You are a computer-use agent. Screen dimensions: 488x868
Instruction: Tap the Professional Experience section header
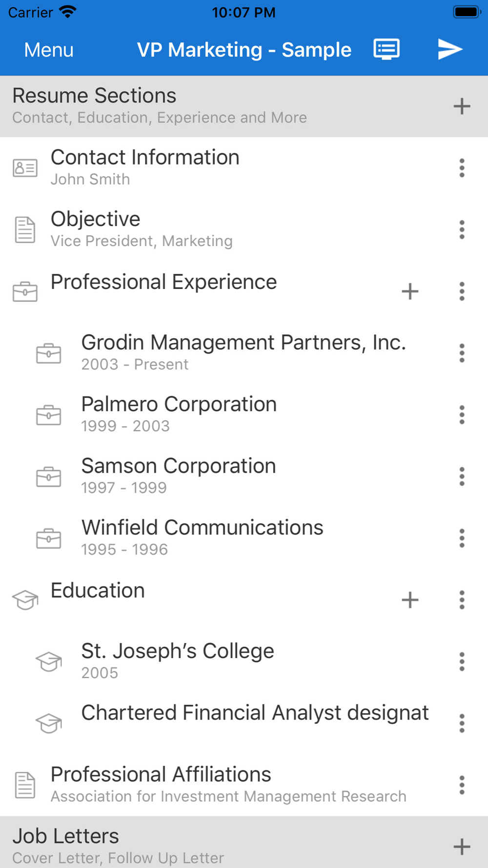(163, 282)
